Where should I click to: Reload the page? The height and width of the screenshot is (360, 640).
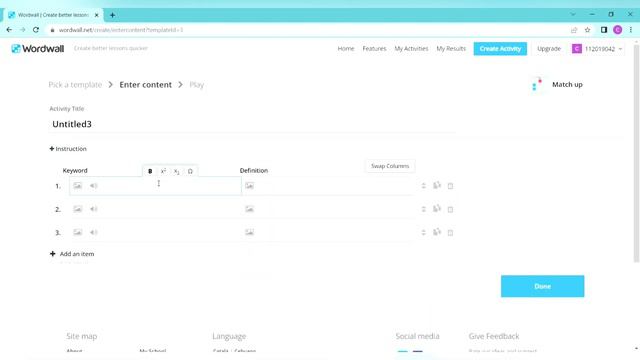click(36, 30)
